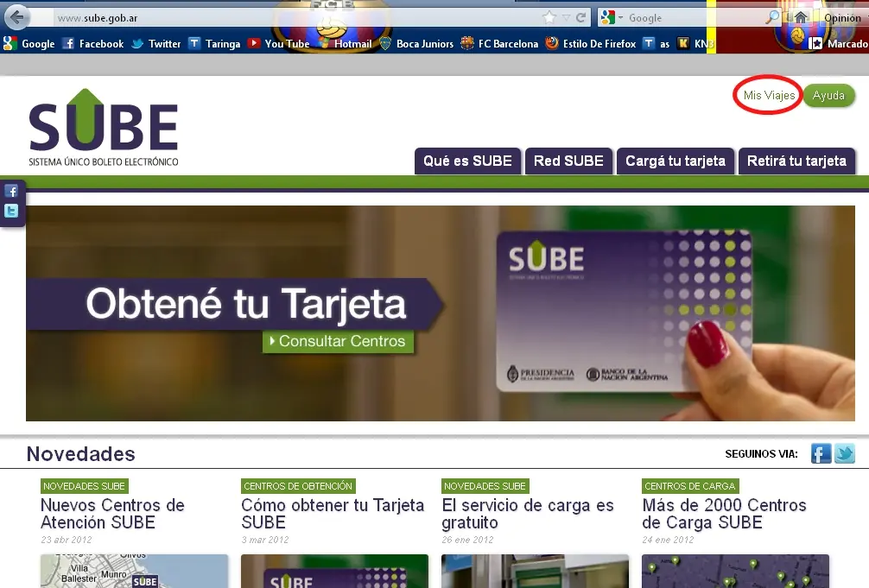Open the Google search engine icon dropdown

click(612, 18)
